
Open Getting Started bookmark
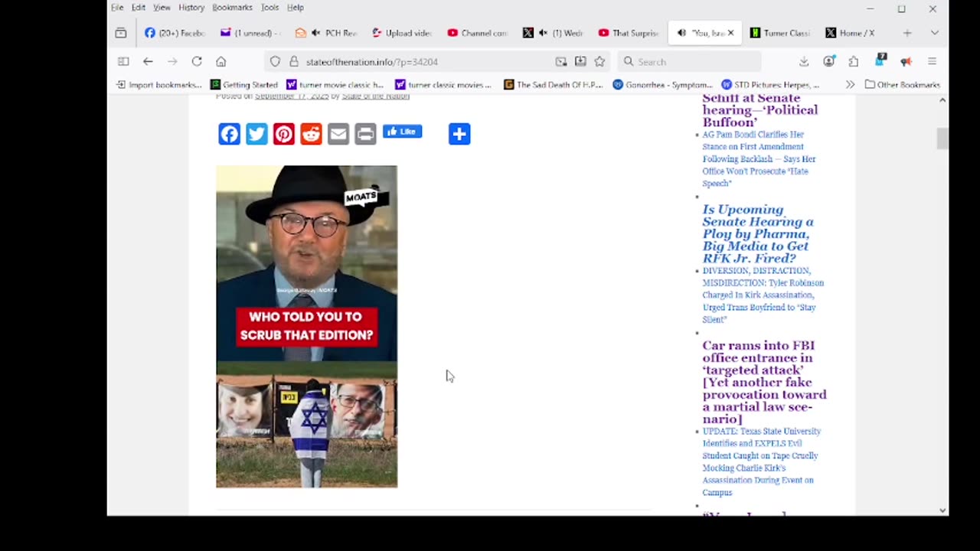click(244, 85)
